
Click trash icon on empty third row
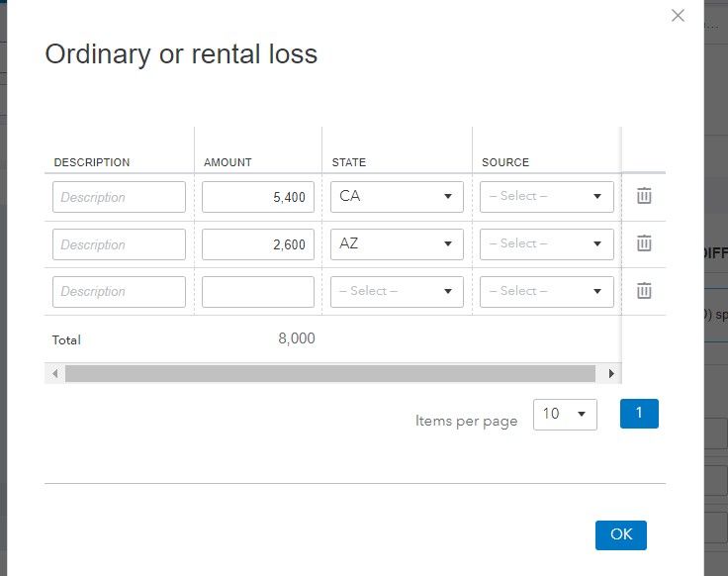coord(644,291)
